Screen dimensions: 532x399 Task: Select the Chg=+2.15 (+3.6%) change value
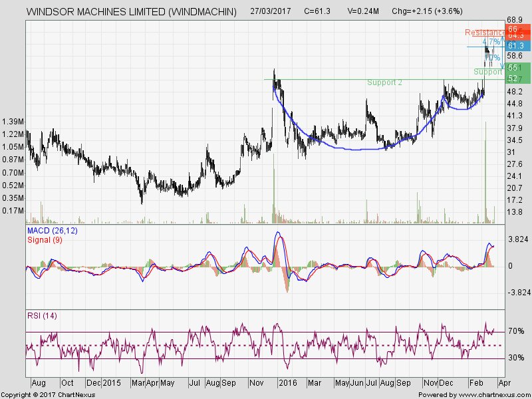[427, 11]
